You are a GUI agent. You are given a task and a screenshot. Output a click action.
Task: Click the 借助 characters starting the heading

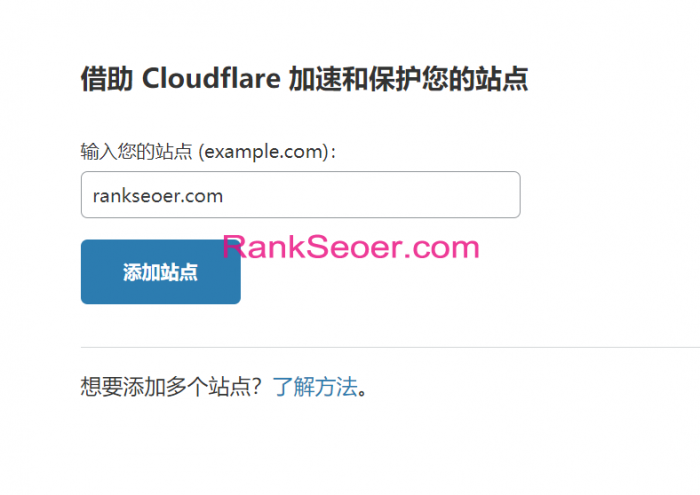click(107, 79)
